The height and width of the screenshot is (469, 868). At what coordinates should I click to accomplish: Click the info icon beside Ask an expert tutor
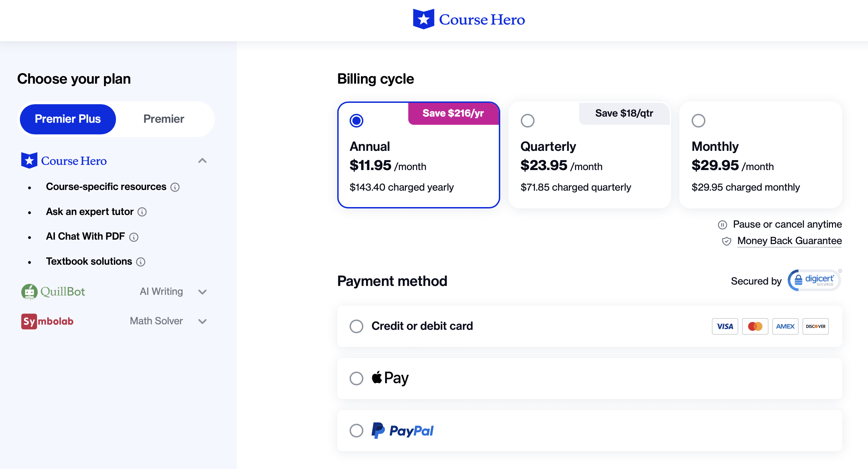click(x=142, y=212)
